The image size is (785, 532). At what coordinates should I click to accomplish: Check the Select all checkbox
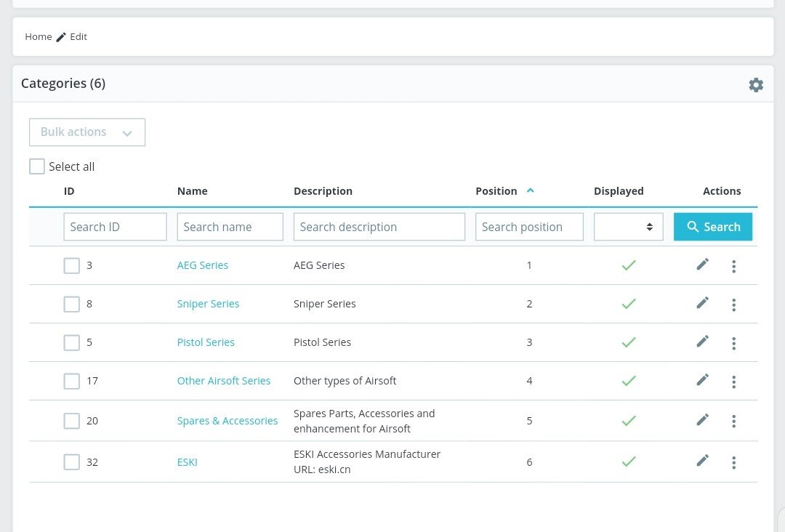[x=37, y=166]
